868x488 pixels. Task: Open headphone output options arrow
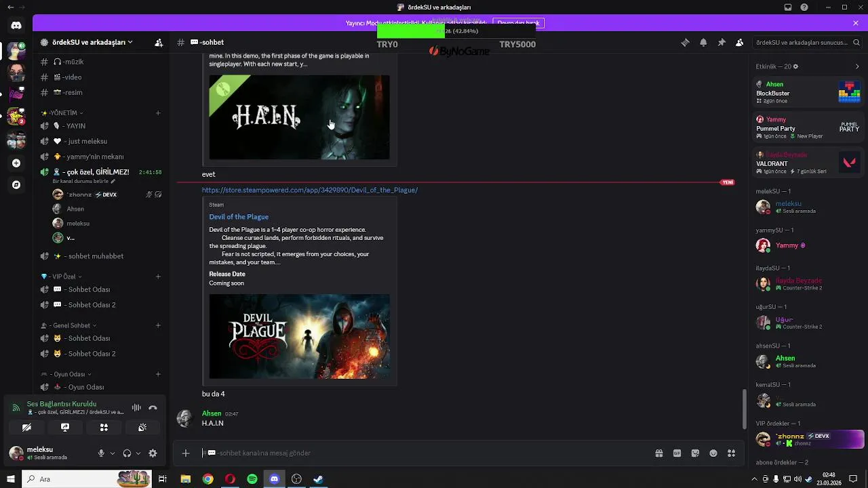coord(138,453)
